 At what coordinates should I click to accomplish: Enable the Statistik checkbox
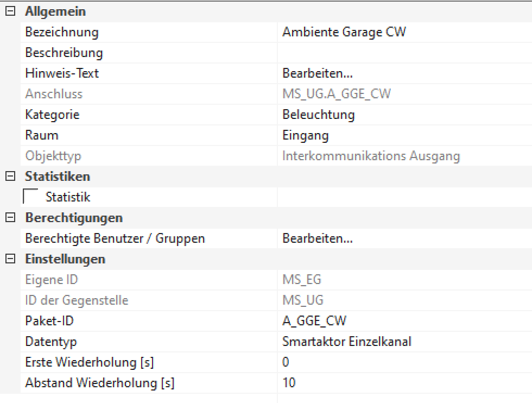31,197
